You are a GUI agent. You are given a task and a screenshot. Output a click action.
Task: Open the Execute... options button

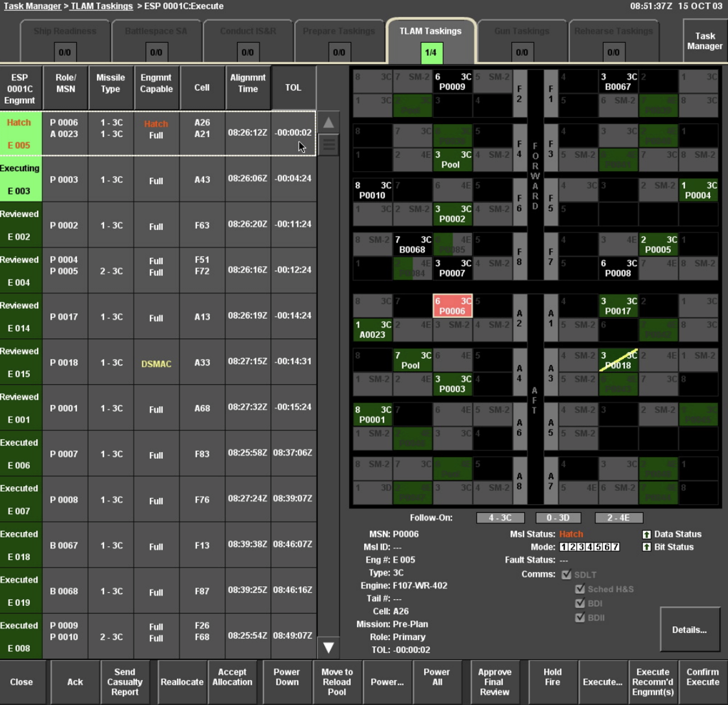pyautogui.click(x=603, y=682)
